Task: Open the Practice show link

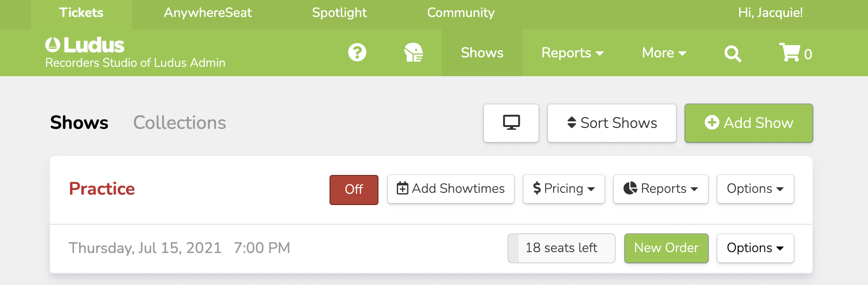Action: click(102, 189)
